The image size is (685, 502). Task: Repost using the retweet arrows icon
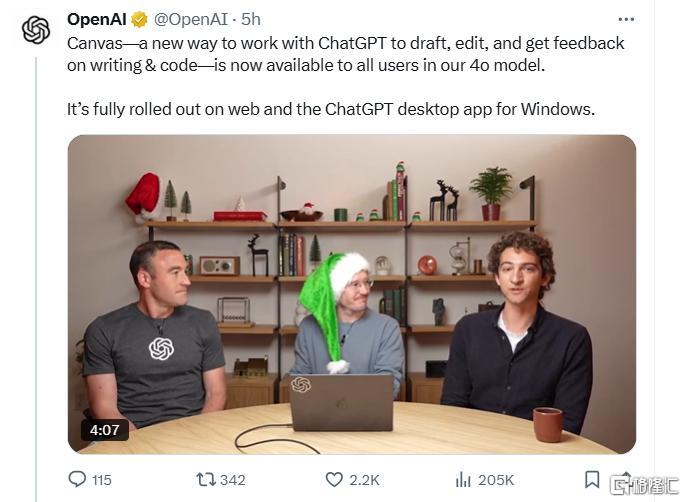pos(206,480)
